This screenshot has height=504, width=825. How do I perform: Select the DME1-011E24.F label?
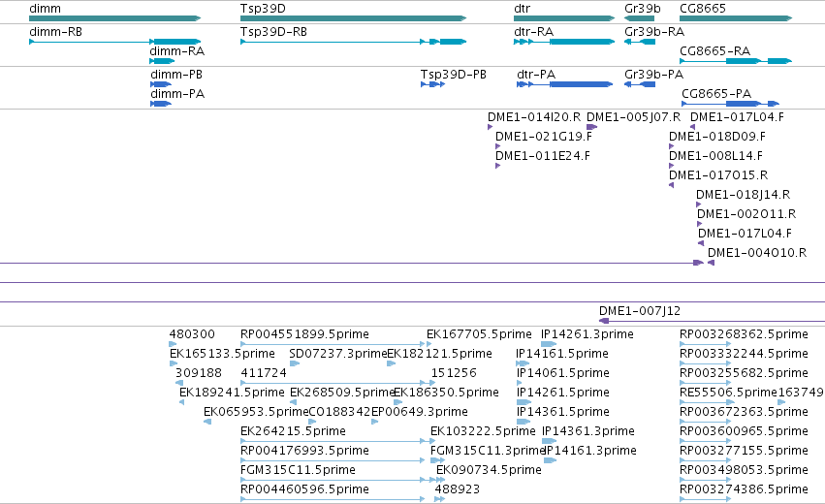click(543, 156)
